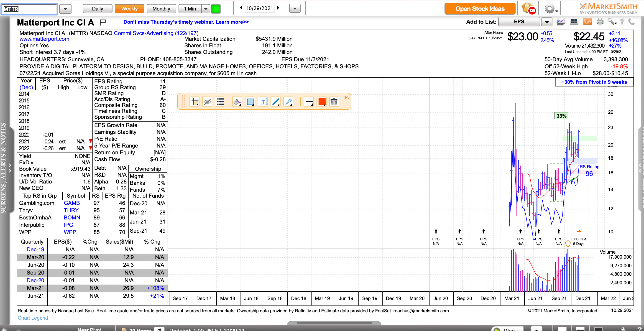Expand the Add to List dropdown arrow
Screen dimensions: 644x331
coord(547,22)
